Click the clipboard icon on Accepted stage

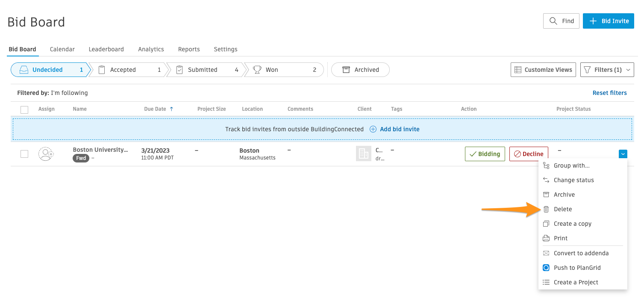click(102, 70)
